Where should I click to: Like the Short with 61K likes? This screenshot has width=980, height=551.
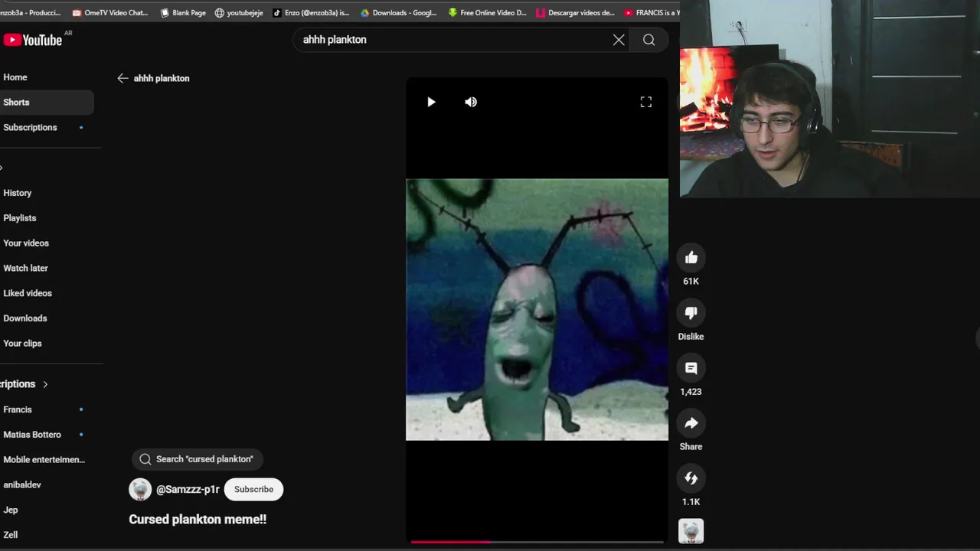pyautogui.click(x=691, y=258)
